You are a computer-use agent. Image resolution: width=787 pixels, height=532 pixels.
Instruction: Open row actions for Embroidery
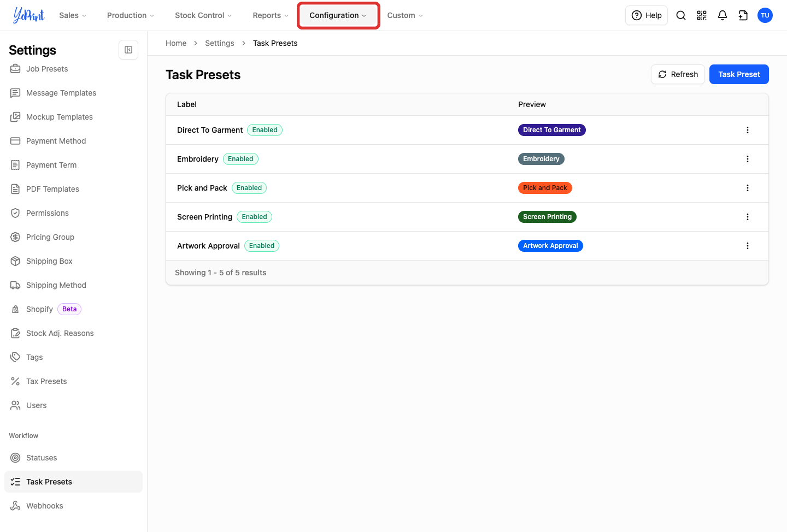748,159
